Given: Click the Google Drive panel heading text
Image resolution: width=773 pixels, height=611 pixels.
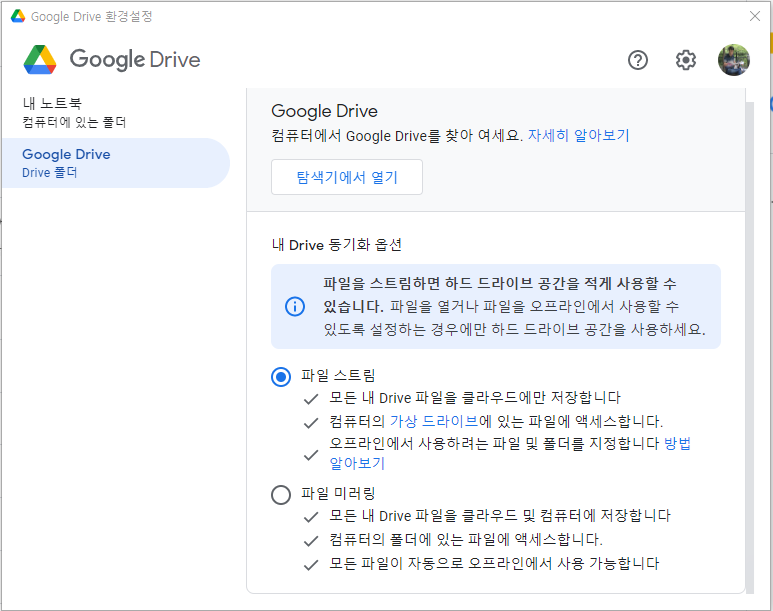Looking at the screenshot, I should pos(324,111).
